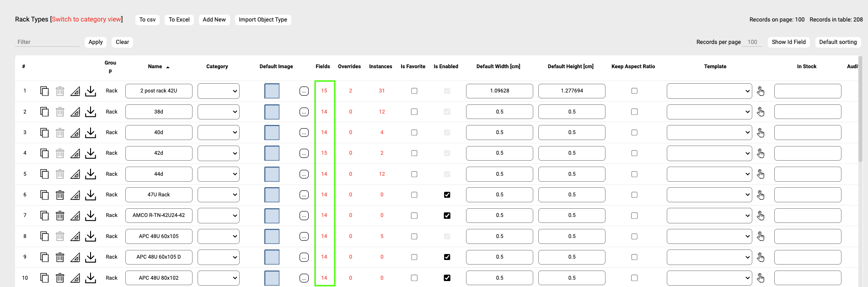Open Category dropdown for APC 48U 80x102
Image resolution: width=868 pixels, height=287 pixels.
[x=219, y=278]
